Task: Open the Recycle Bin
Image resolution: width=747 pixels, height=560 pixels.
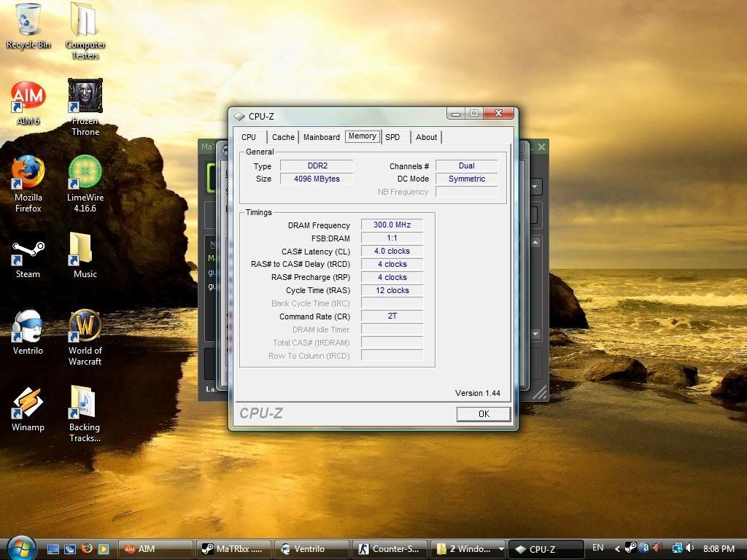Action: point(27,22)
